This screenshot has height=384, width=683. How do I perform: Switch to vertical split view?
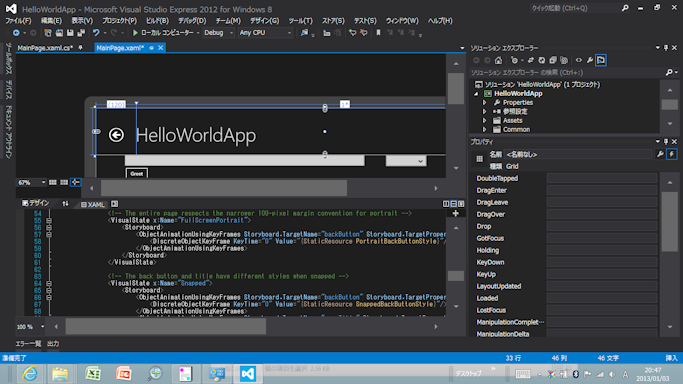click(446, 204)
